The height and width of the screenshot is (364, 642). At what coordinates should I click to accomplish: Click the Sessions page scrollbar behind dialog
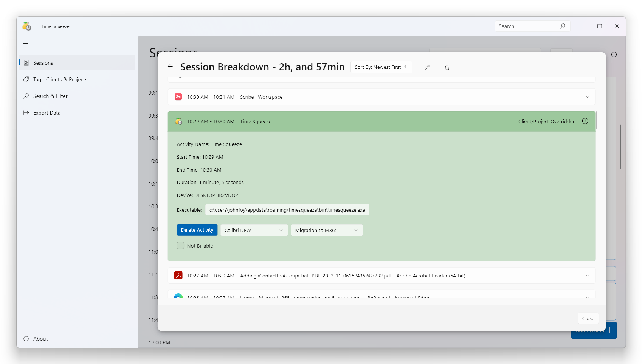[x=620, y=147]
